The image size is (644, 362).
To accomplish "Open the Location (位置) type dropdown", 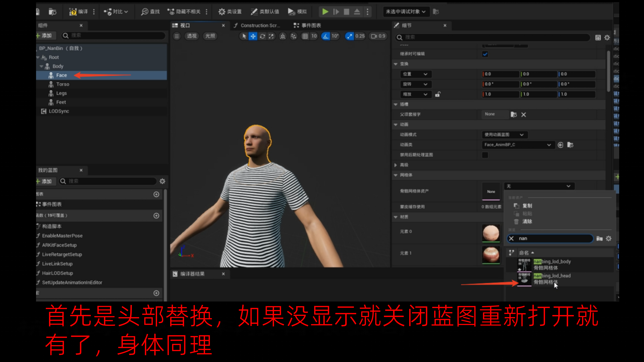I will tap(416, 74).
